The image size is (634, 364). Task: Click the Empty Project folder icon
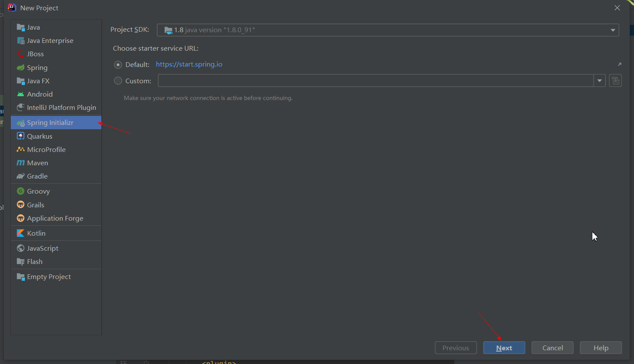point(21,277)
